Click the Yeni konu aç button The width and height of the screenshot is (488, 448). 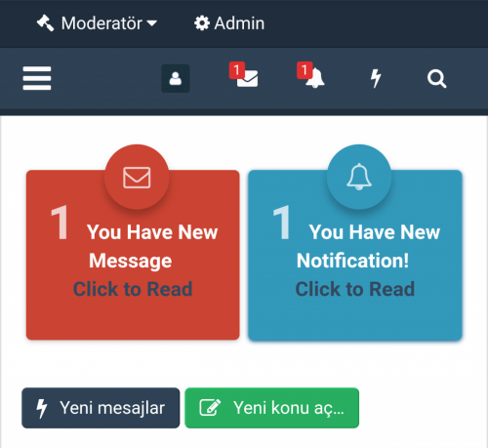271,408
